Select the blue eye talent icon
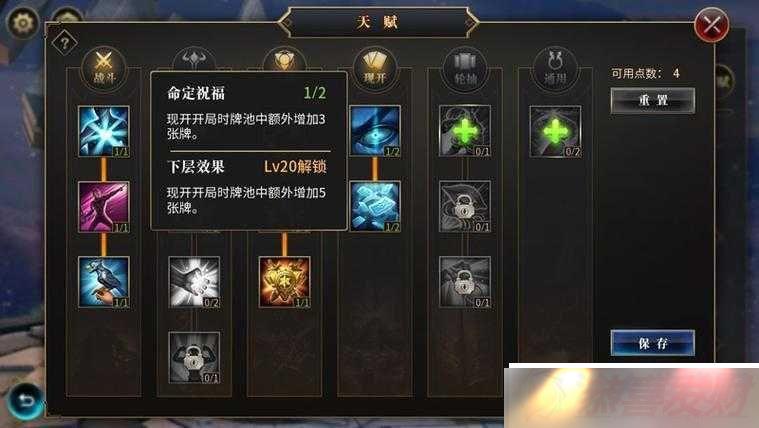Screen dimensions: 759x428 coord(375,131)
